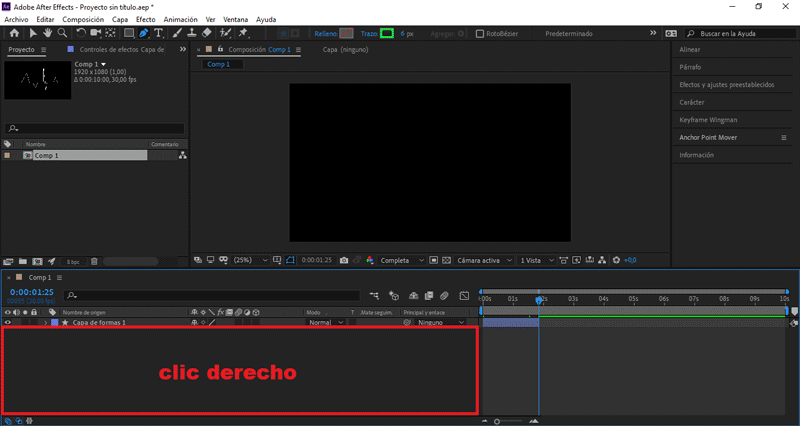Screen dimensions: 800x426
Task: Toggle the transparency grid button
Action: (446, 260)
